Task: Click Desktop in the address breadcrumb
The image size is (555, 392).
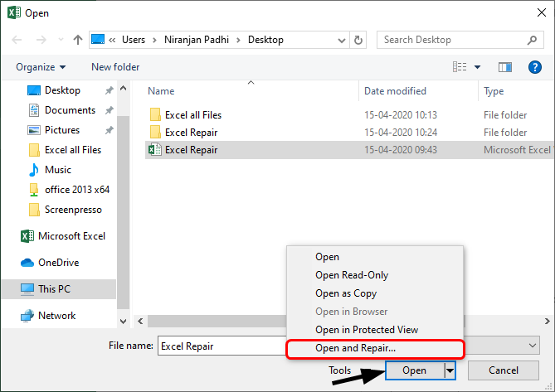Action: (265, 40)
